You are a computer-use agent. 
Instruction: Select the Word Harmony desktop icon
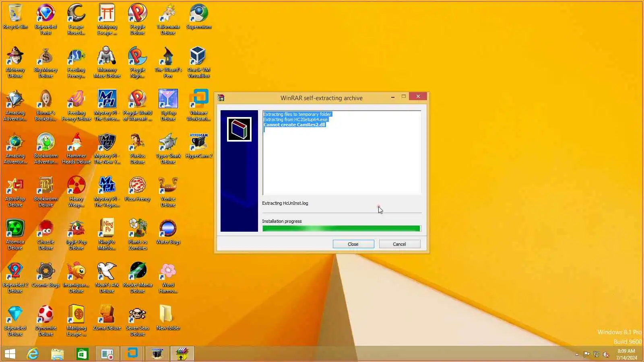pos(168,278)
